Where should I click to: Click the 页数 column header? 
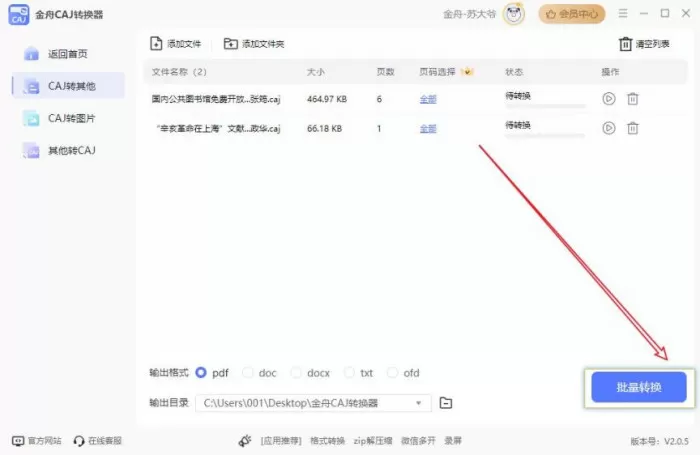pyautogui.click(x=385, y=72)
